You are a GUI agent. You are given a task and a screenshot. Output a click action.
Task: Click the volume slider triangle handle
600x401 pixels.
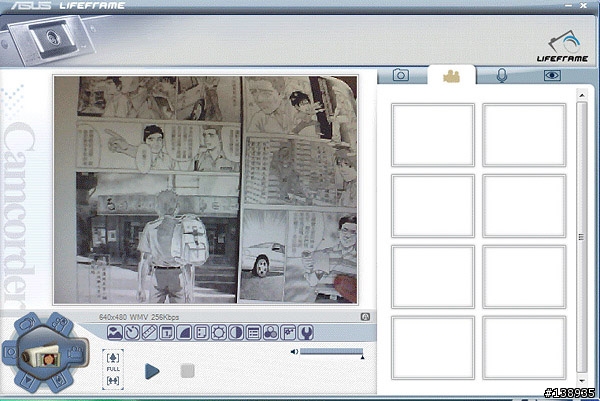tap(362, 357)
